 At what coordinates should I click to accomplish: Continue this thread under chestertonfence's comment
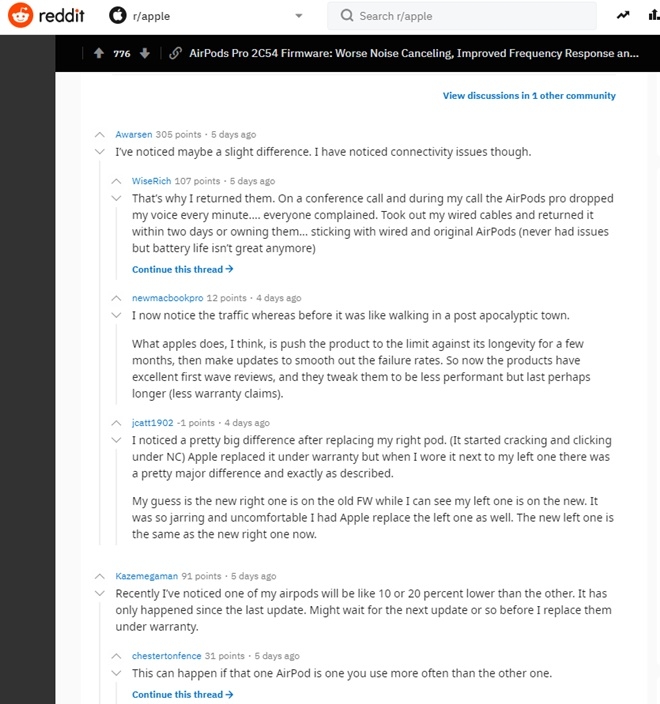point(182,695)
